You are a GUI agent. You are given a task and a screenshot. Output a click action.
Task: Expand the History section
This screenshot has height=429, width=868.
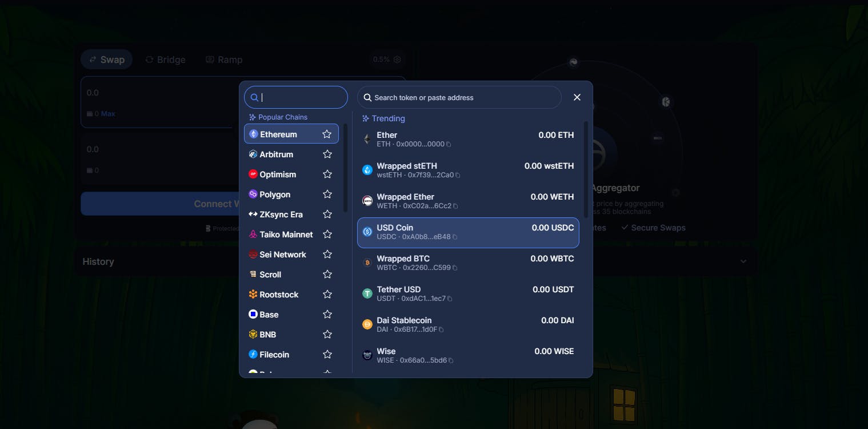[743, 261]
